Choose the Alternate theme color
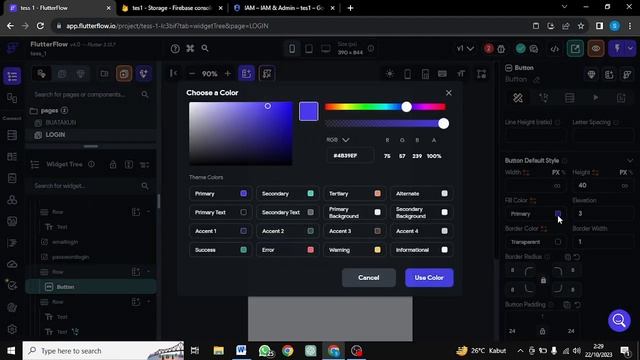 coord(421,193)
